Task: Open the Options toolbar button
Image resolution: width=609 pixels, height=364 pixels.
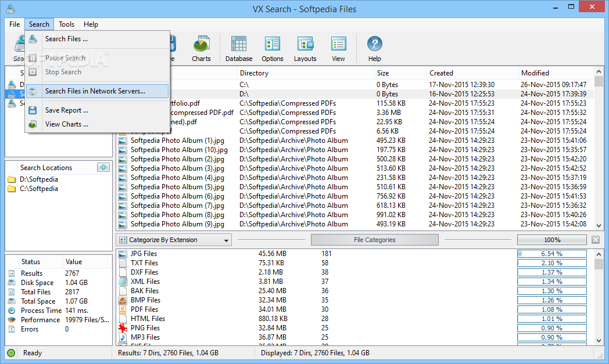Action: coord(272,49)
